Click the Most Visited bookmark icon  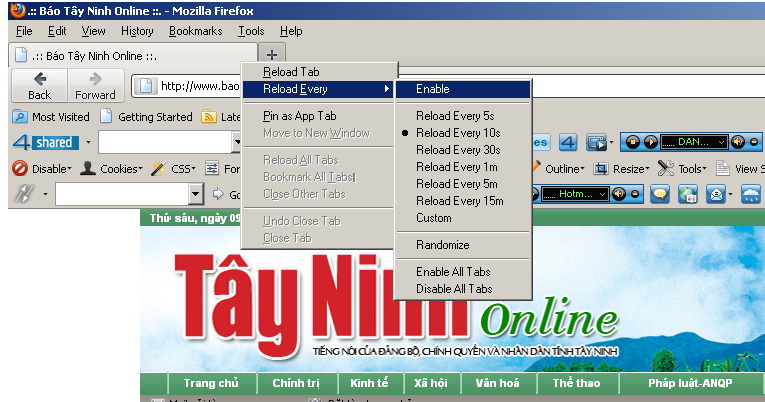coord(20,117)
